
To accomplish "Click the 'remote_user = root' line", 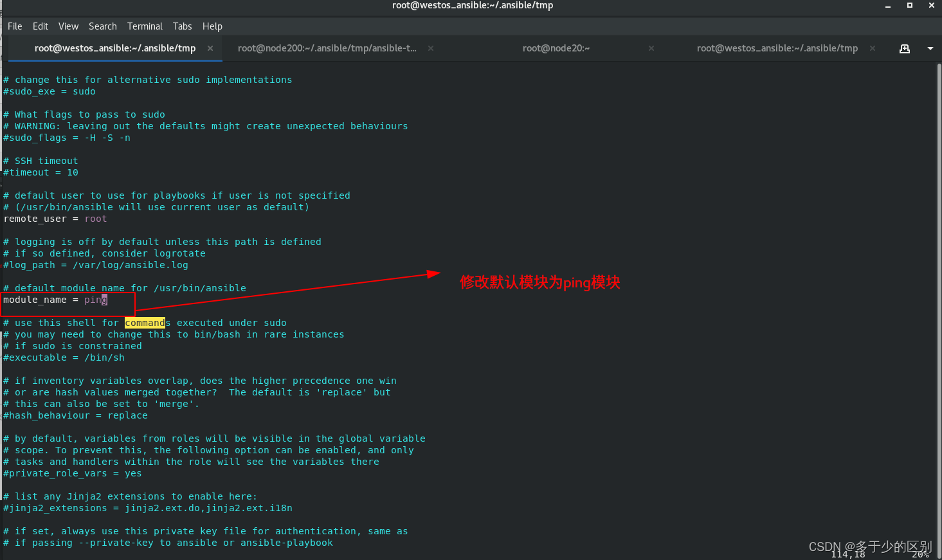I will pos(55,219).
